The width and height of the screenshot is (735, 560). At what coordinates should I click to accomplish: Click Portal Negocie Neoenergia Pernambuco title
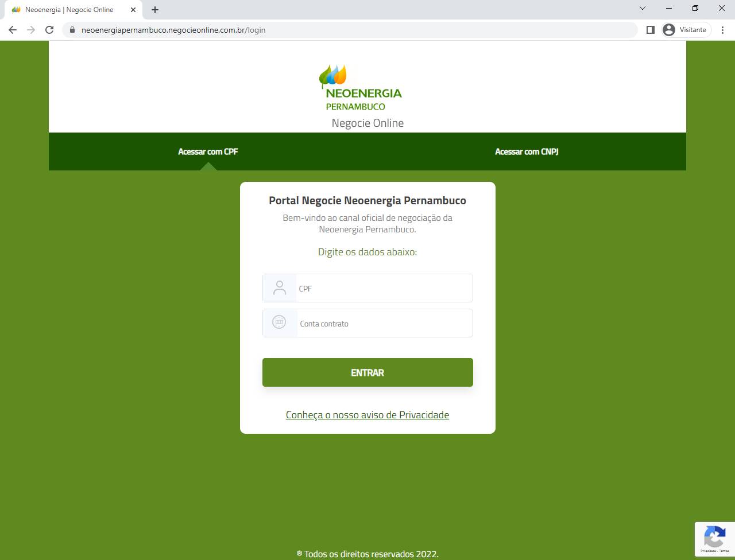click(x=367, y=200)
